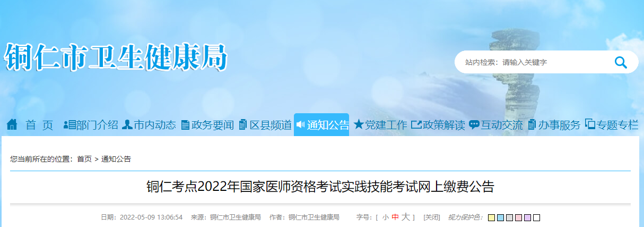The width and height of the screenshot is (644, 227).
Task: Click the 通知公告 breadcrumb link
Action: pos(116,159)
